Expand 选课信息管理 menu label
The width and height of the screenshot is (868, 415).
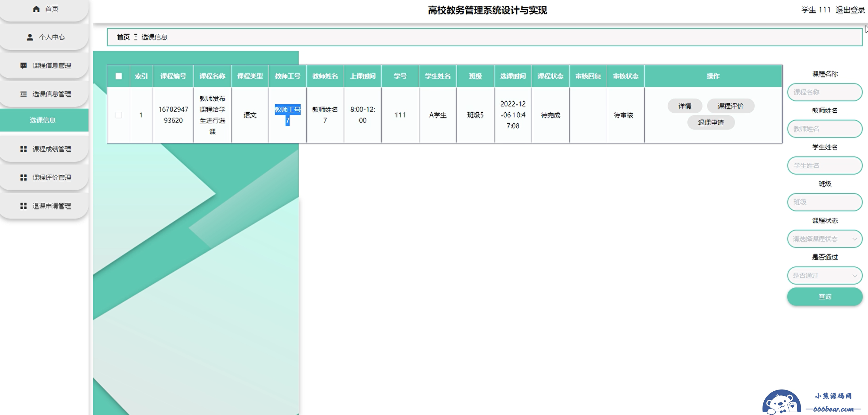[52, 94]
